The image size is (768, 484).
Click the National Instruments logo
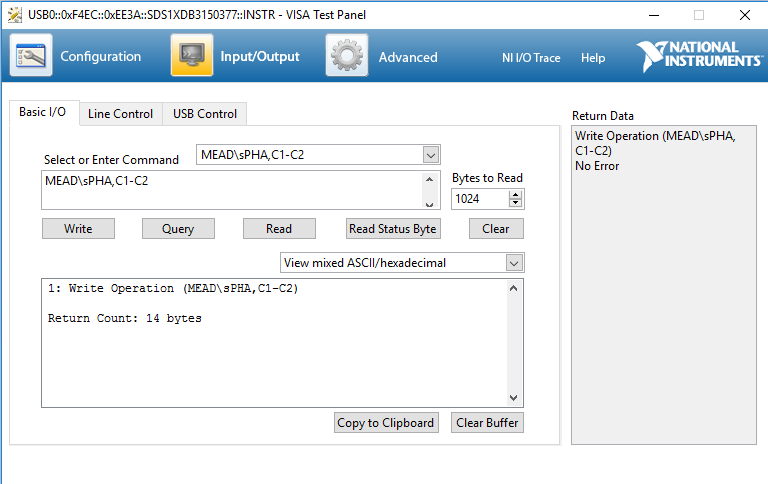(x=699, y=55)
